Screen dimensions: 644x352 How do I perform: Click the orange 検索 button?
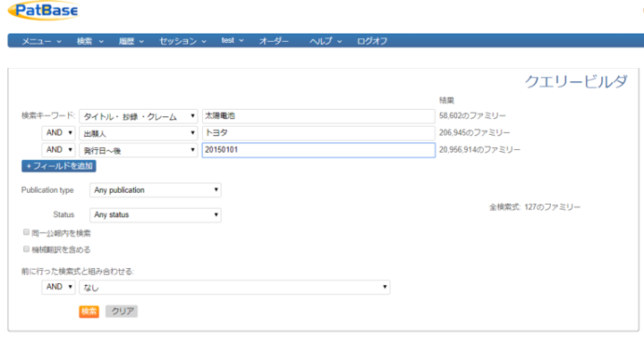[89, 312]
